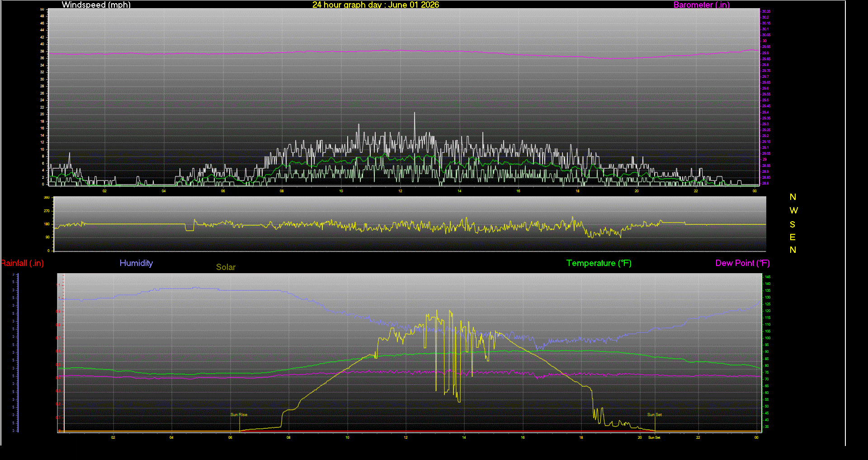Click the 'Windspeed (mph)' graph title
This screenshot has height=460, width=868.
coord(96,5)
